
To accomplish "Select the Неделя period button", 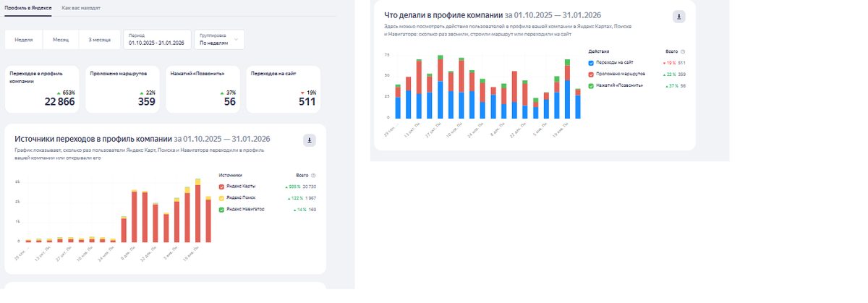I will coord(23,40).
